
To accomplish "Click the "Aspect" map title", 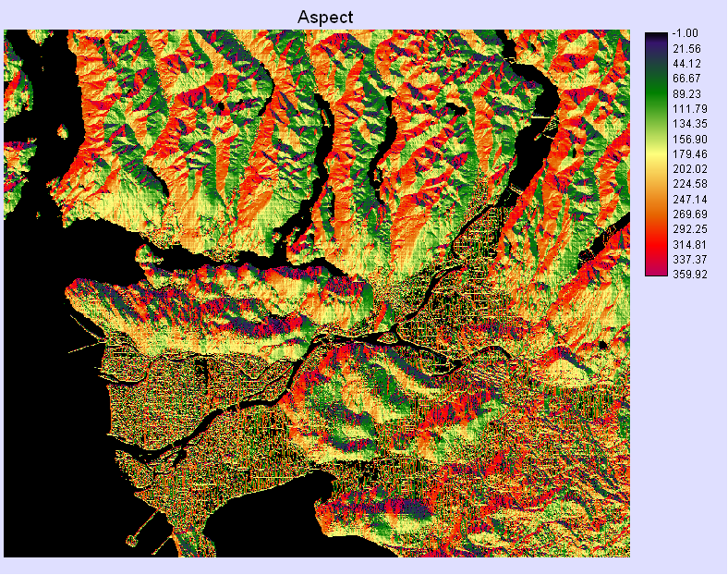I will coord(324,18).
